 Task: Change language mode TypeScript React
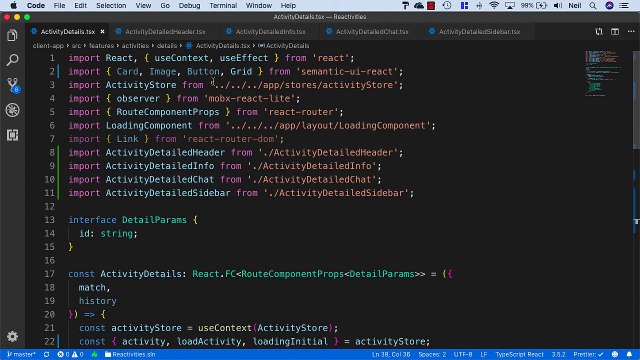(x=519, y=354)
